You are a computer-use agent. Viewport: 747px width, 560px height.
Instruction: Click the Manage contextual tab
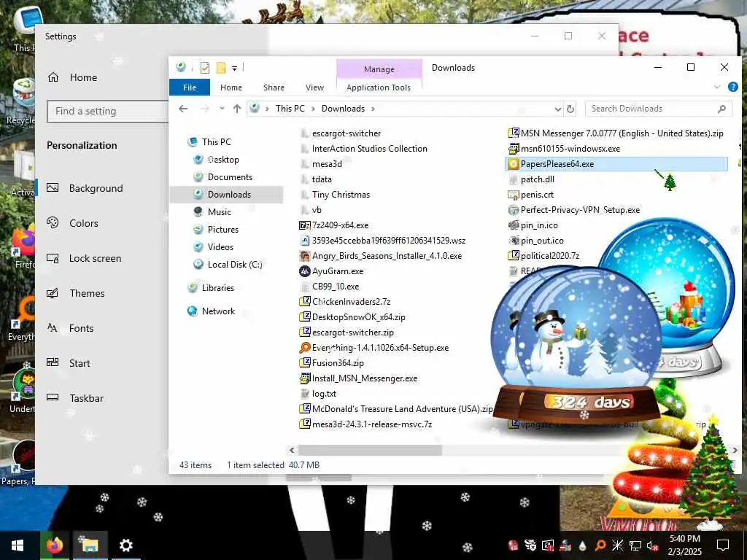379,69
